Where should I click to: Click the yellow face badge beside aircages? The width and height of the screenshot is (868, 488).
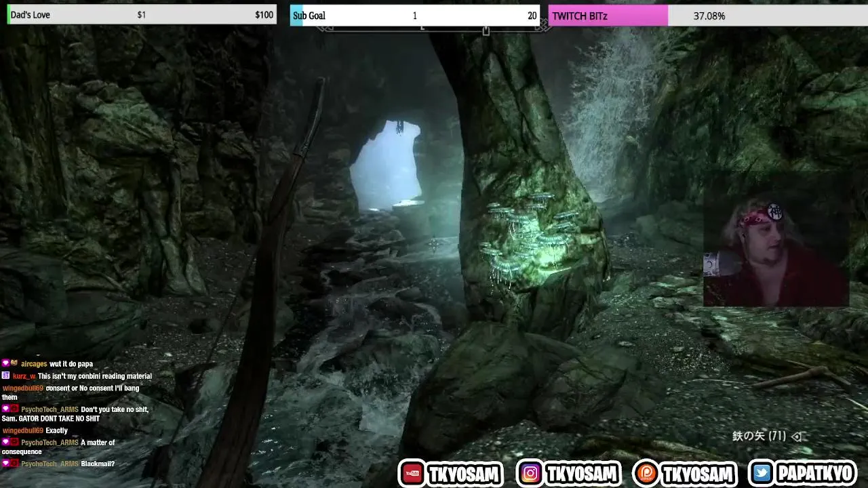pyautogui.click(x=14, y=364)
